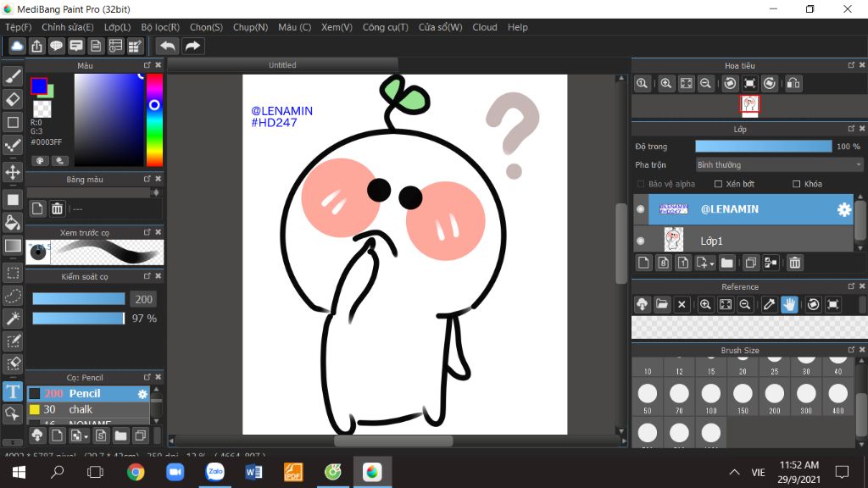Select the Lasso tool
This screenshot has height=488, width=868.
13,296
